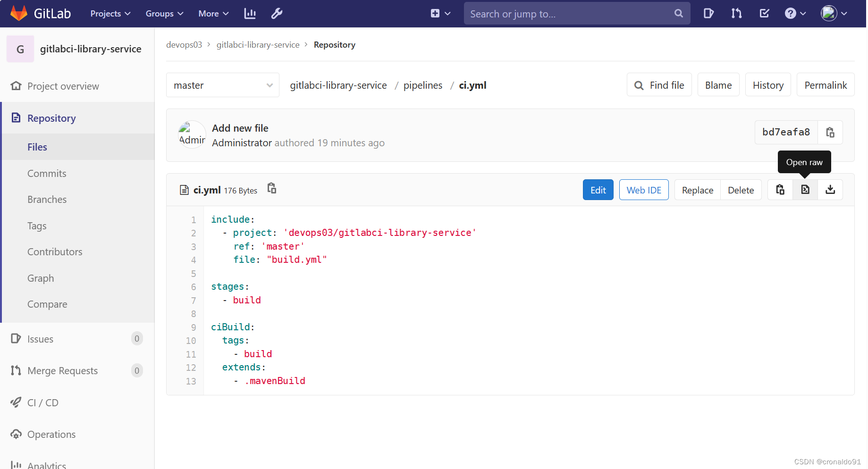868x469 pixels.
Task: Click Repository breadcrumb link
Action: (x=335, y=45)
